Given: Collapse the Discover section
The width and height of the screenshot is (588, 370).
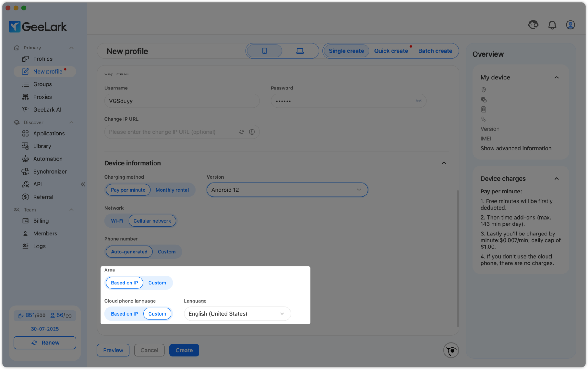Looking at the screenshot, I should (x=71, y=122).
